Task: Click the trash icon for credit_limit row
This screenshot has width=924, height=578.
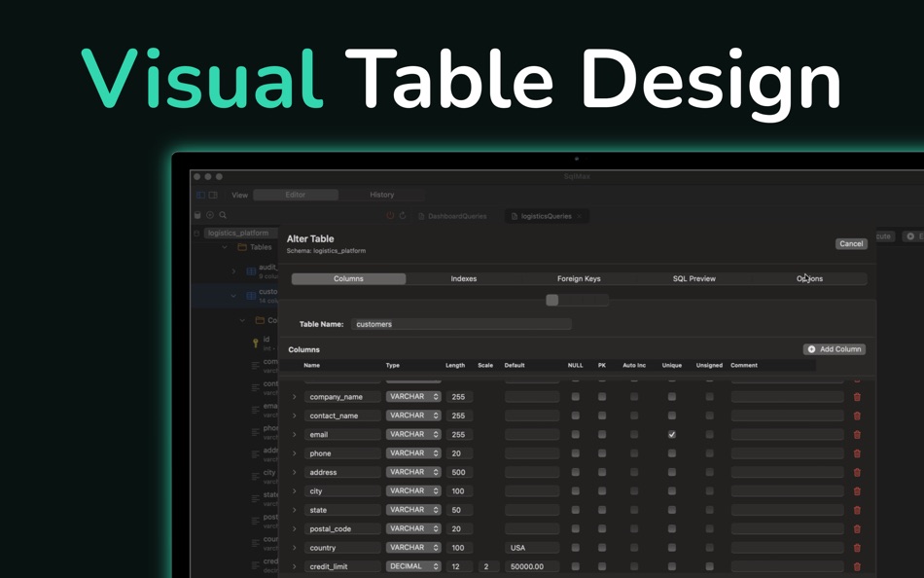Action: click(x=857, y=566)
